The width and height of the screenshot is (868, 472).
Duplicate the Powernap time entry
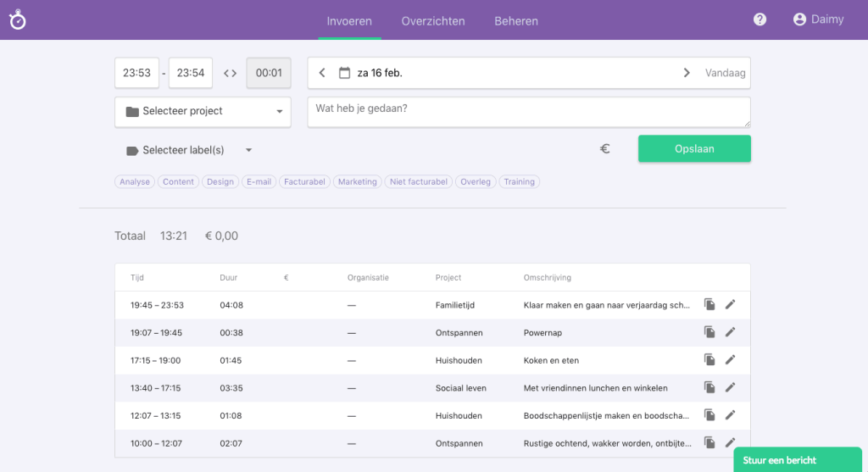709,332
